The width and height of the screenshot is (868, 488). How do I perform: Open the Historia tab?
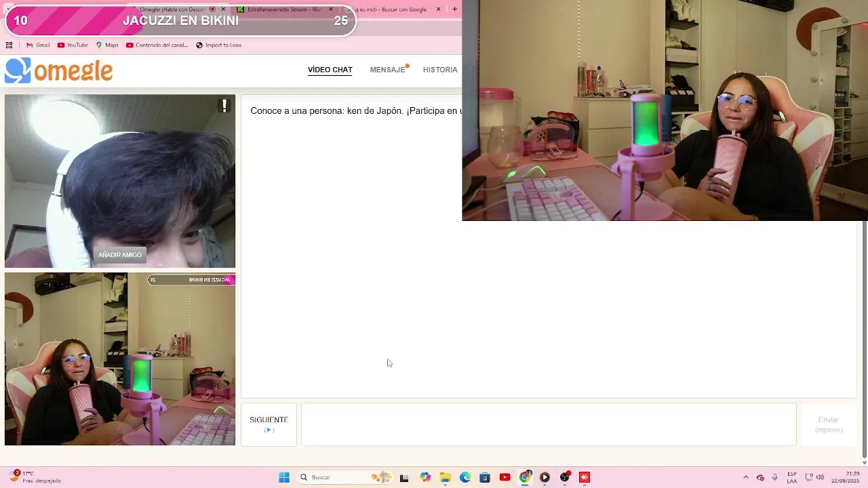click(440, 70)
